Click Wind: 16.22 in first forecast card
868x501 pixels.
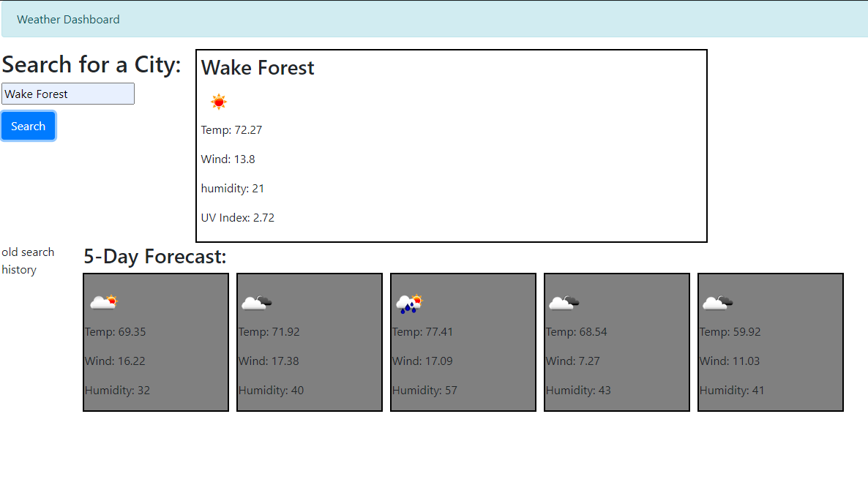click(115, 361)
